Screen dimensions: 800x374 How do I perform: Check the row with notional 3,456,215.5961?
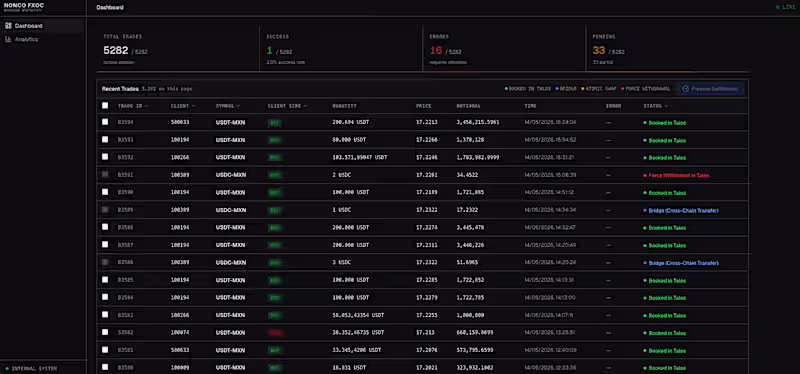tap(105, 122)
